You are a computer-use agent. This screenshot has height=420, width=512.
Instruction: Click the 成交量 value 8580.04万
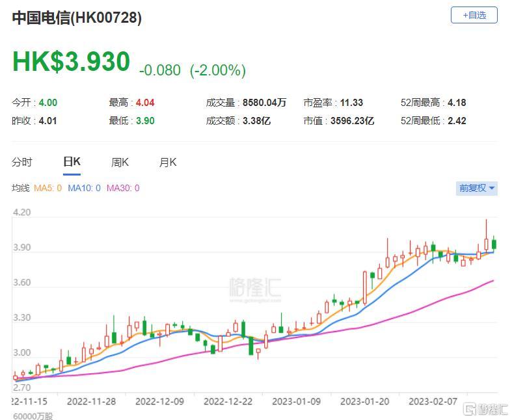(264, 103)
